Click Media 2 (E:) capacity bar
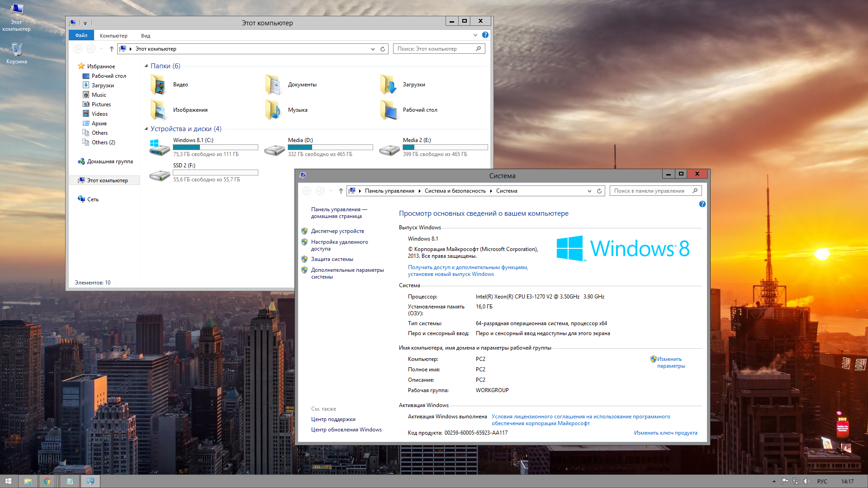This screenshot has height=488, width=868. pyautogui.click(x=445, y=147)
